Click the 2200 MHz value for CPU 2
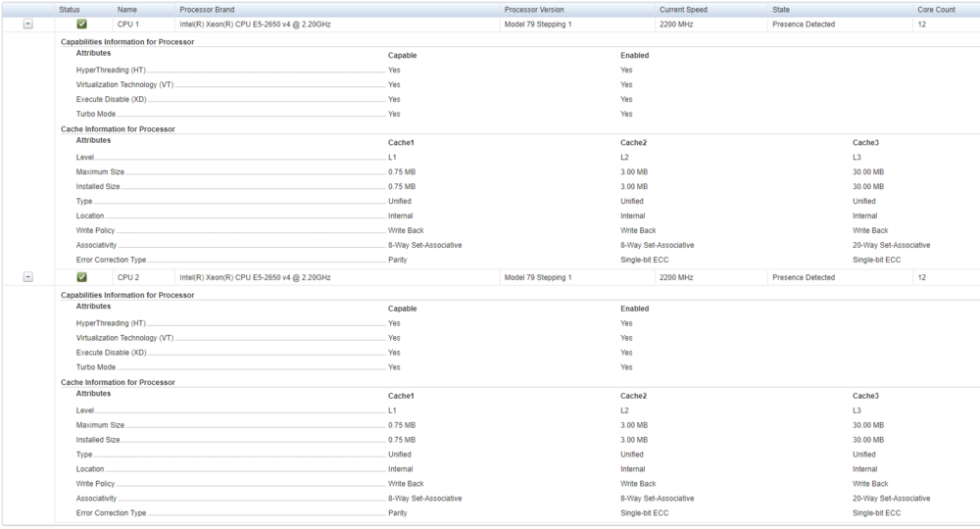 pyautogui.click(x=676, y=277)
